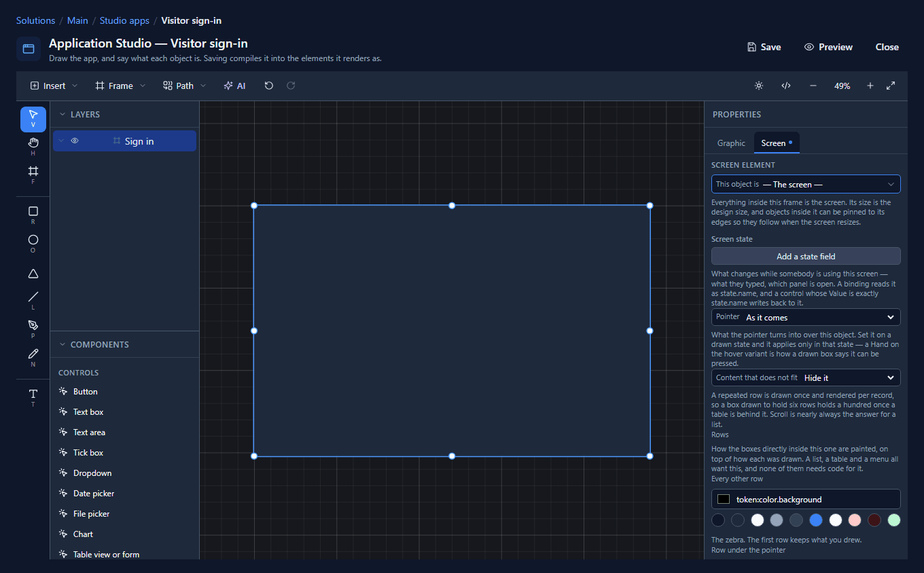The image size is (924, 573).
Task: Open the AI assistant toolbar button
Action: click(234, 86)
